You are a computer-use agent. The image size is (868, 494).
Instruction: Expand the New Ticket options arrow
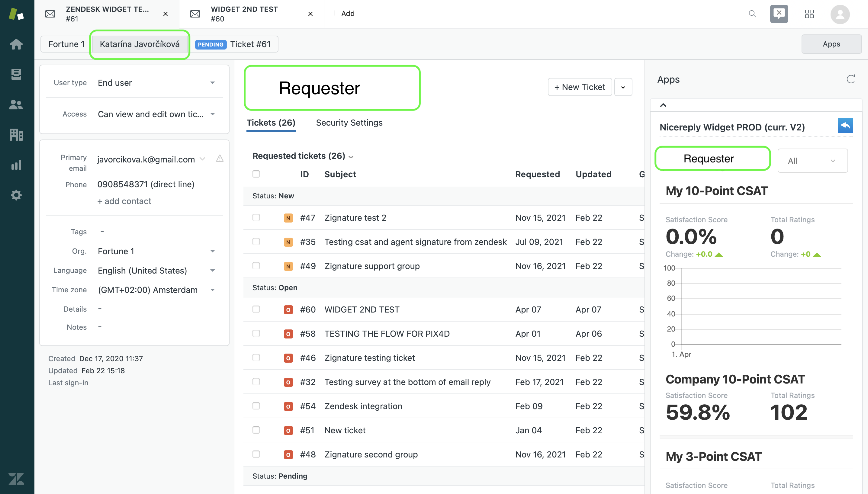[623, 87]
